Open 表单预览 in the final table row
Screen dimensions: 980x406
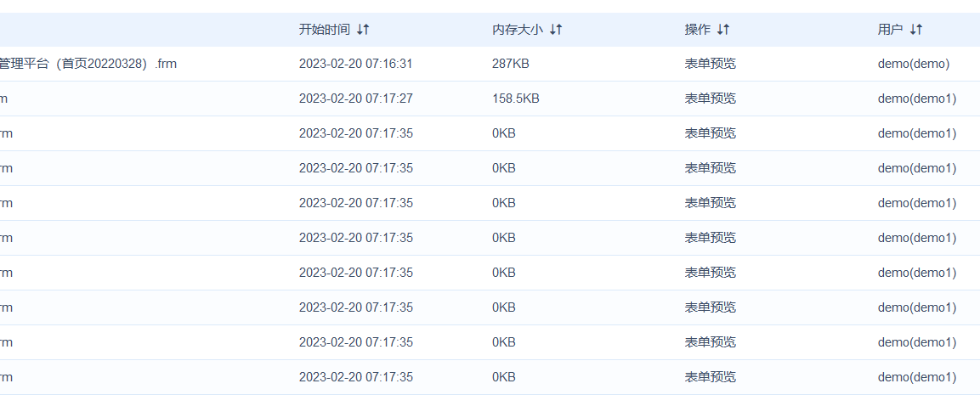pyautogui.click(x=710, y=377)
